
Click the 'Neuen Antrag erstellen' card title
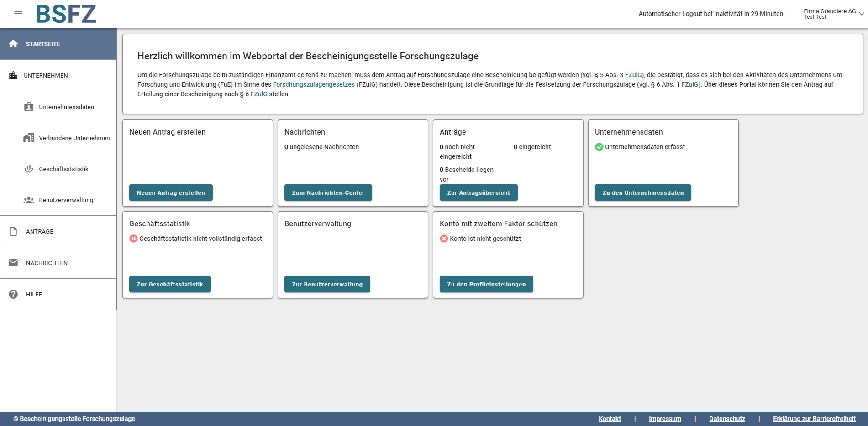tap(167, 132)
